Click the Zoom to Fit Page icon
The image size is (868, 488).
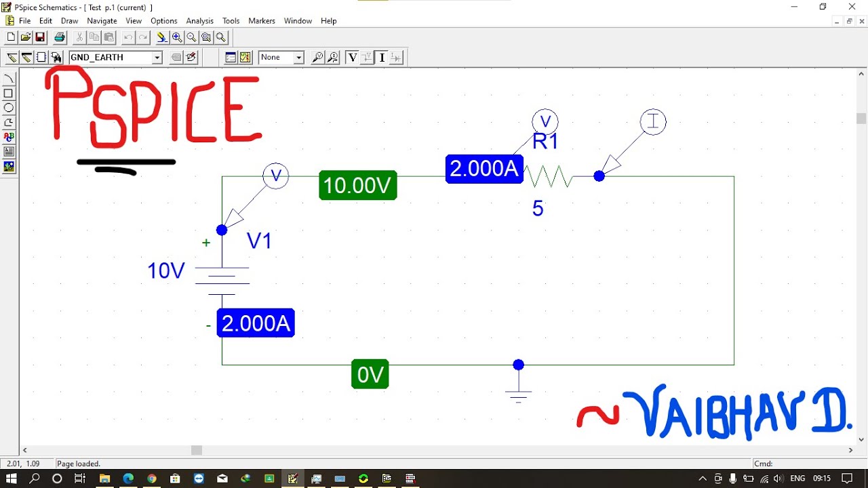(221, 37)
